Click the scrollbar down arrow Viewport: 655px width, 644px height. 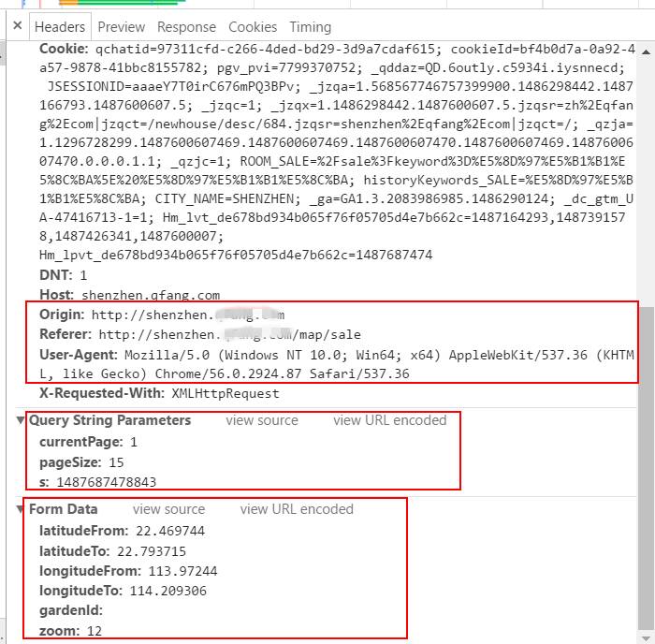646,638
